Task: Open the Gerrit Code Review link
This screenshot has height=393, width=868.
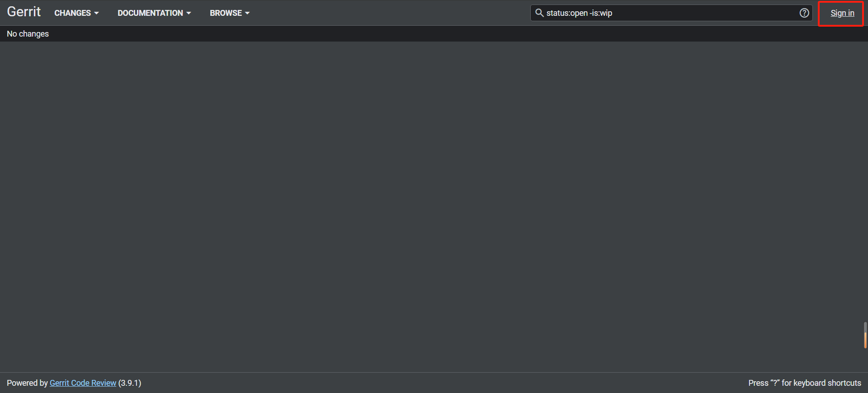Action: [x=83, y=383]
